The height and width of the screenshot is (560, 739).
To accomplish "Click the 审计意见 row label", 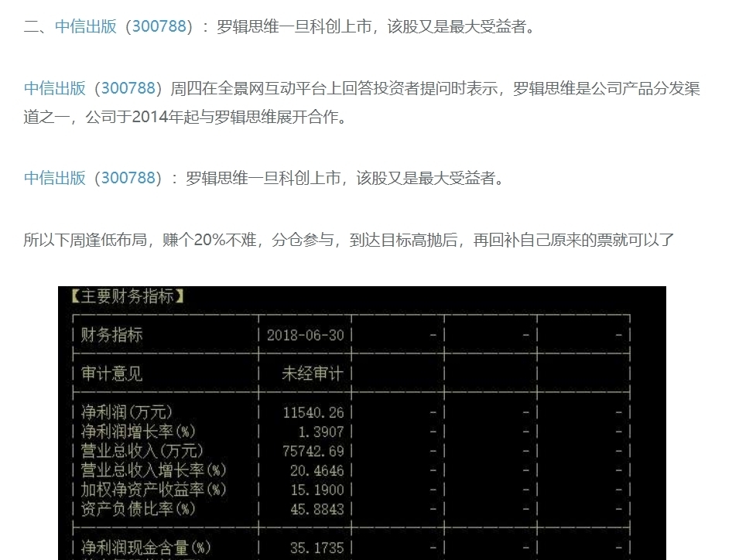I will point(111,374).
